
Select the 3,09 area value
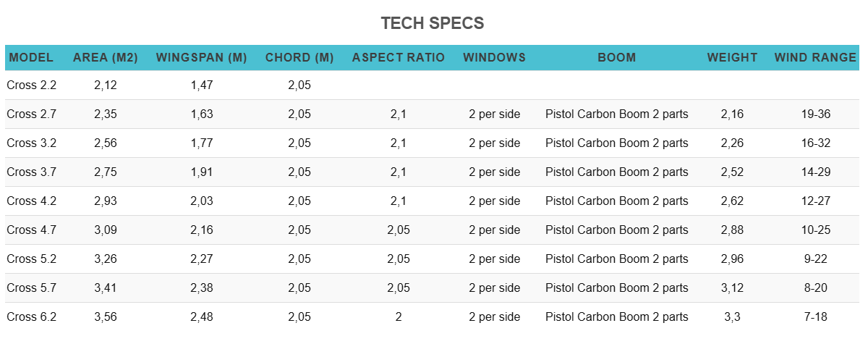106,230
